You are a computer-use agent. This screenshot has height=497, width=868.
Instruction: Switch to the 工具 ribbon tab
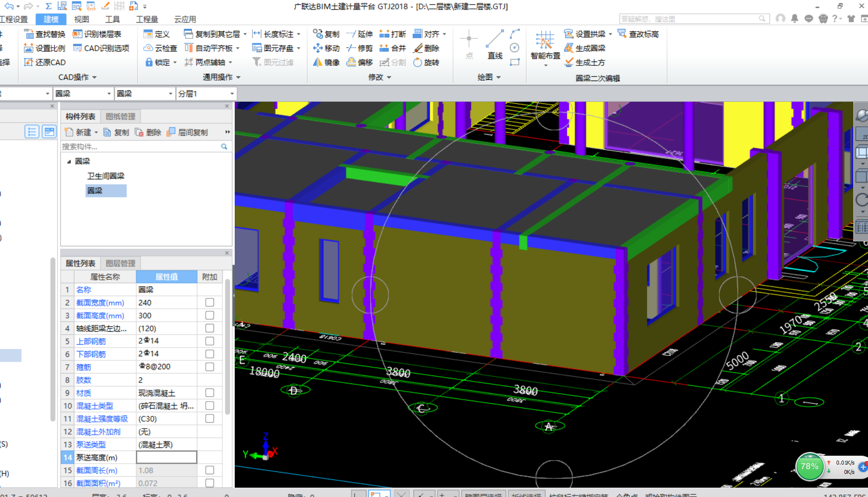[112, 19]
